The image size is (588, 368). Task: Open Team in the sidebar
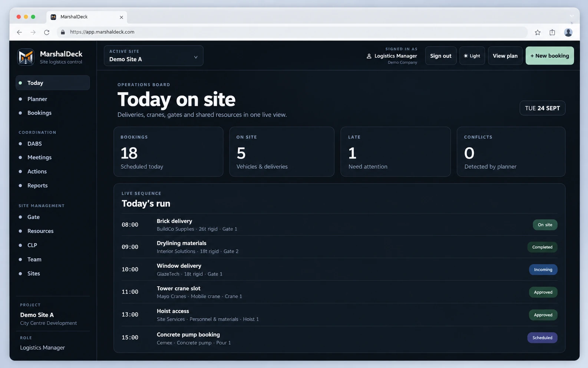click(34, 259)
